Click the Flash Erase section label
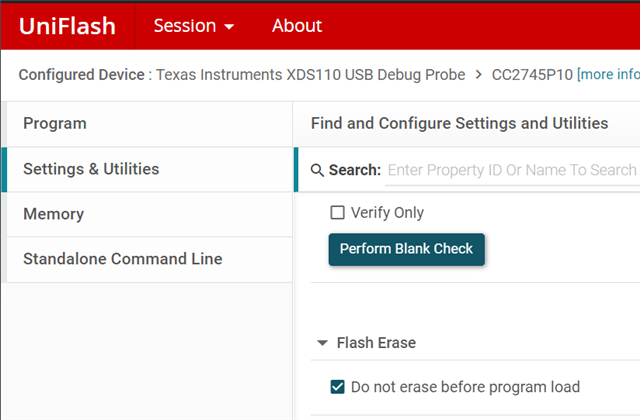 click(x=376, y=343)
